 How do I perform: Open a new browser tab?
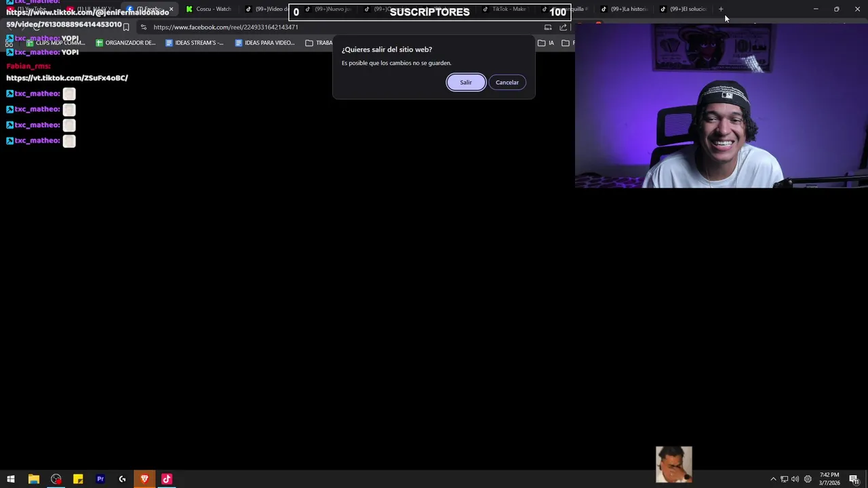pyautogui.click(x=721, y=9)
